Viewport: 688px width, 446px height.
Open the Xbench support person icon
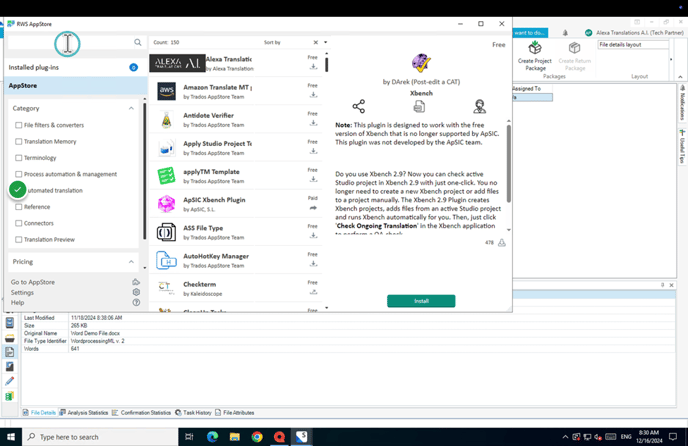coord(479,106)
